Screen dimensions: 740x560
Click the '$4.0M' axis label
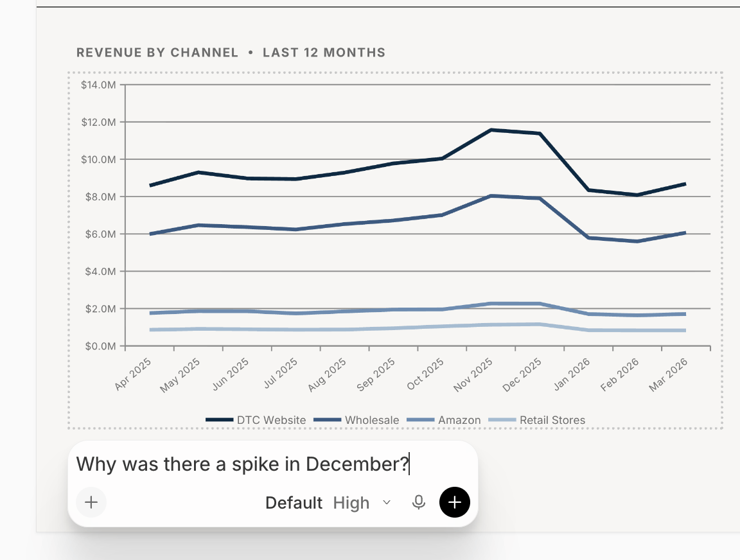pos(100,271)
